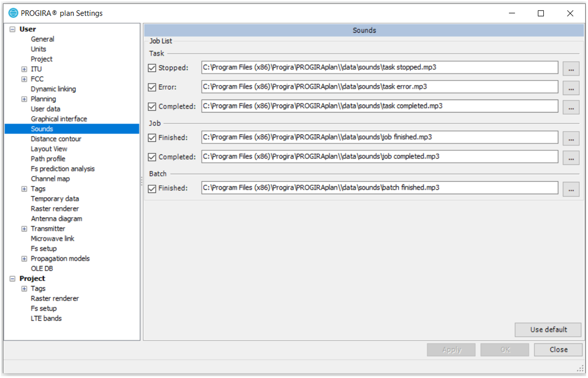This screenshot has width=588, height=378.
Task: Select Project under User settings
Action: 41,59
